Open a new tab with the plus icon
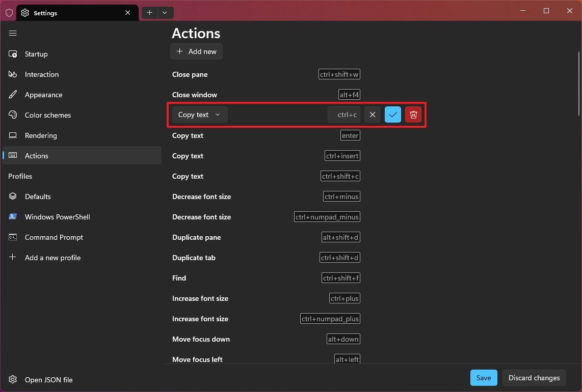The width and height of the screenshot is (582, 392). 149,12
